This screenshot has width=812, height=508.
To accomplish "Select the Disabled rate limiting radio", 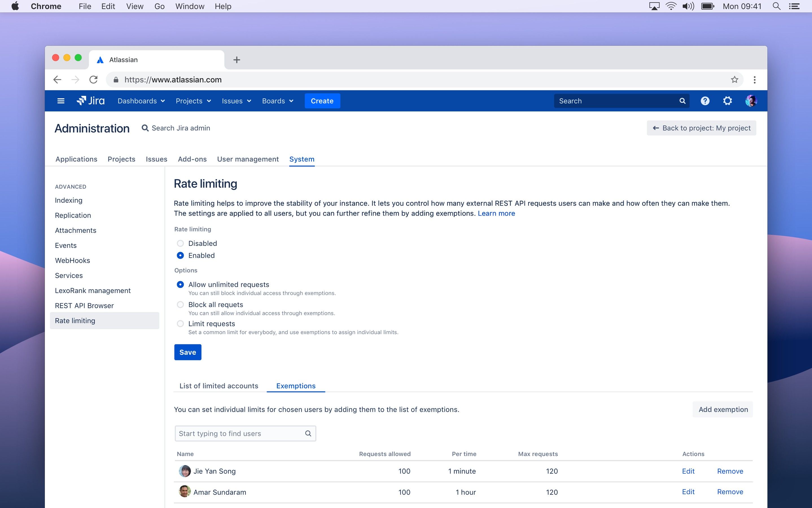I will click(180, 243).
